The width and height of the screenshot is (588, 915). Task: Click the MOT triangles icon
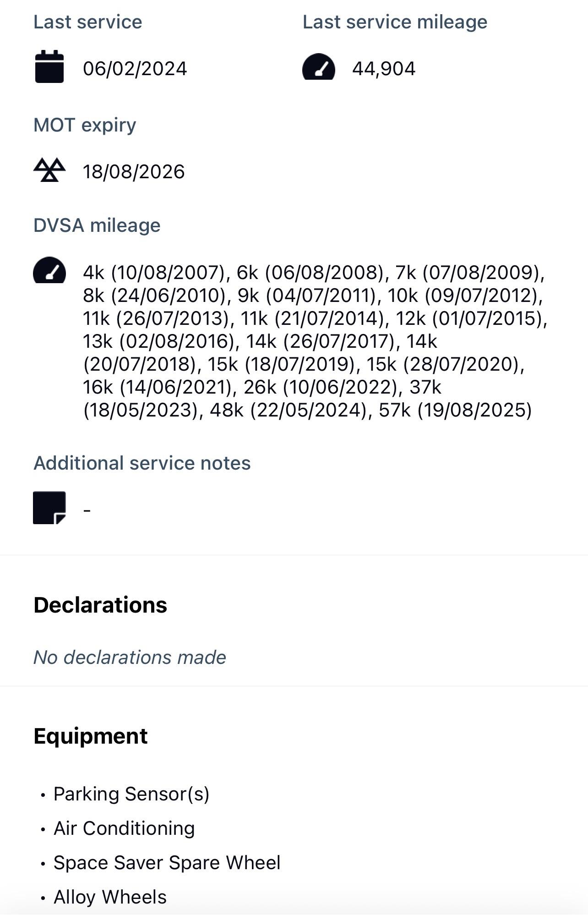pyautogui.click(x=49, y=170)
